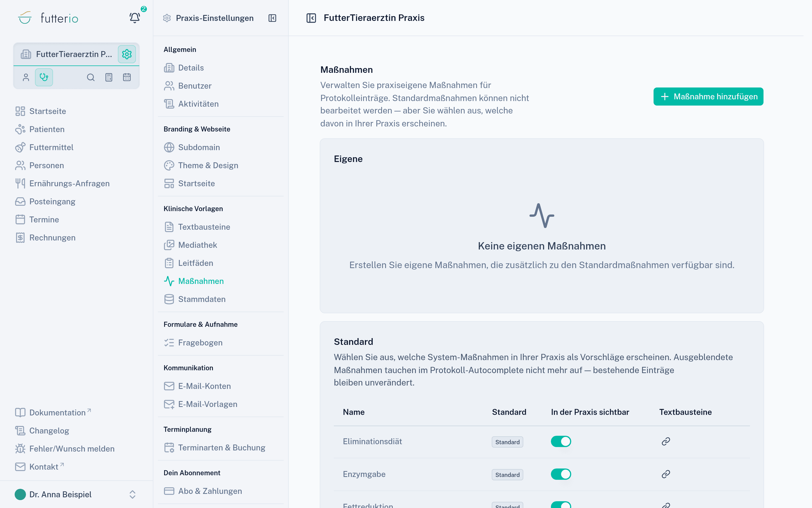Toggle visibility of Fettreduktion
Viewport: 812px width, 508px height.
[x=561, y=505]
